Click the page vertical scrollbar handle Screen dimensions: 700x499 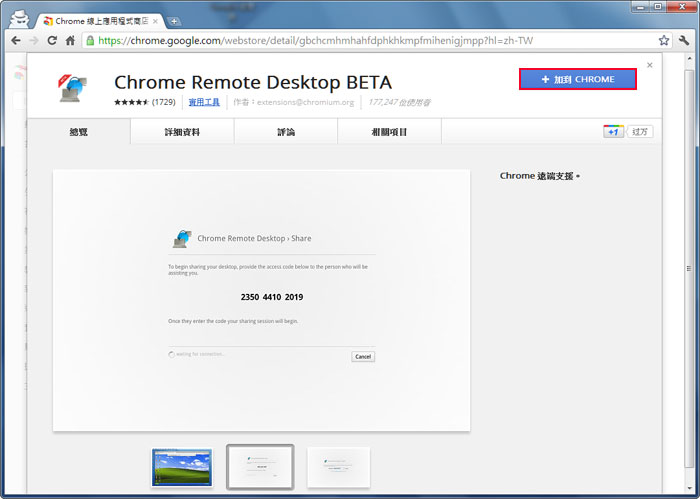pyautogui.click(x=689, y=268)
